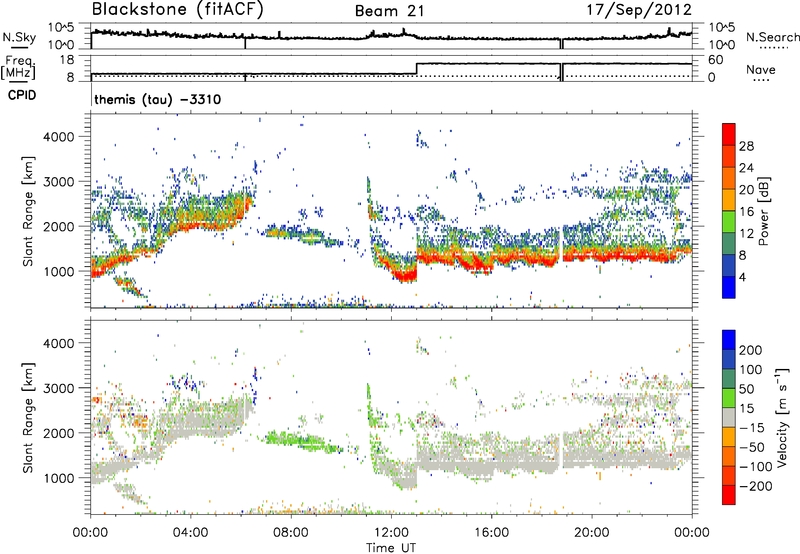Click the 'N.Search' legend label
800x554 pixels.
point(772,37)
